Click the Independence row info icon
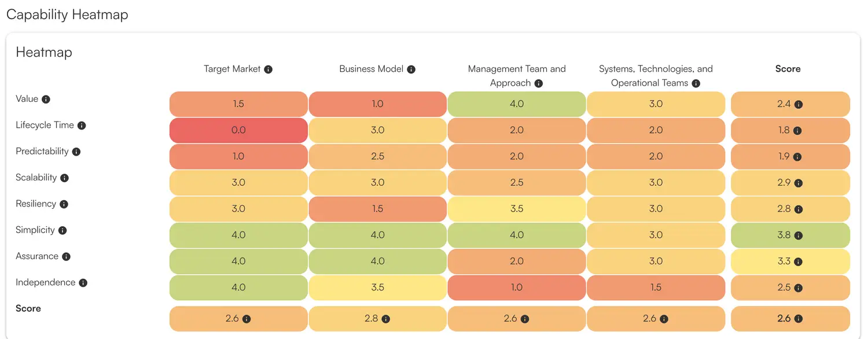 pos(83,283)
